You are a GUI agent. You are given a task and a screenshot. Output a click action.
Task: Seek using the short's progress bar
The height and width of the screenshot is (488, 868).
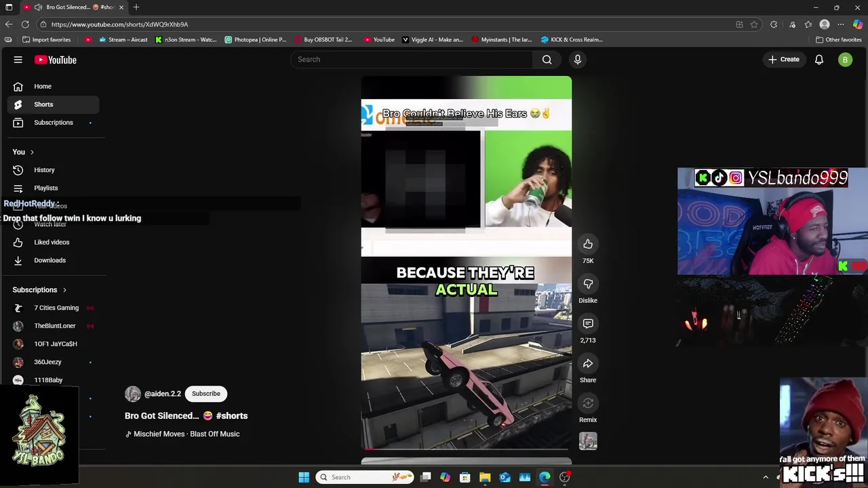pos(467,449)
